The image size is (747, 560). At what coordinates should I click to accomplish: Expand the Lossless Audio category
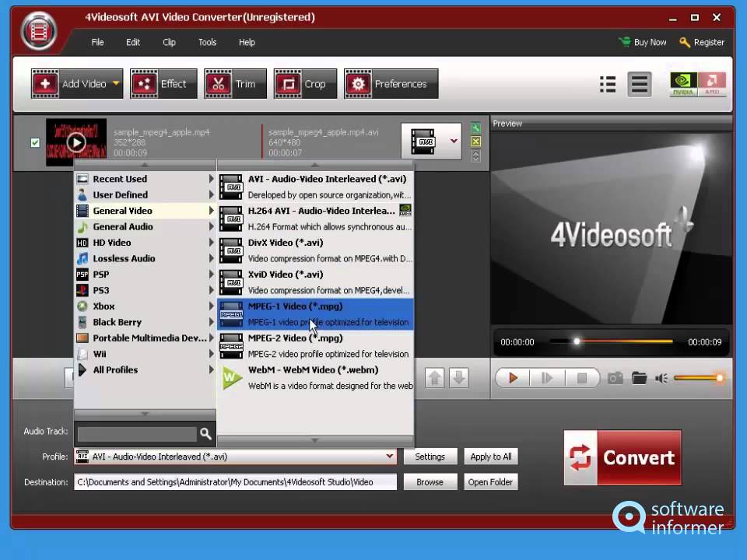pos(145,258)
